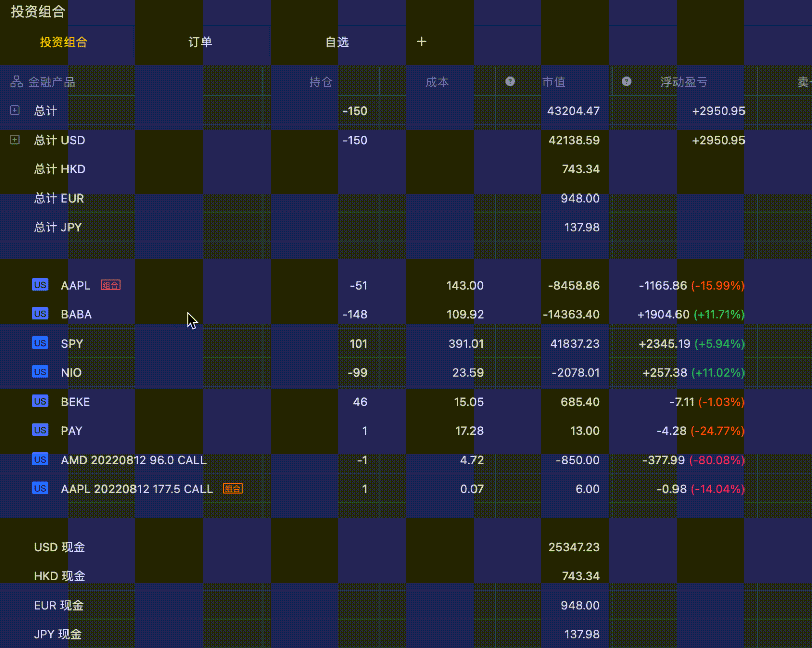Select the BEKE ticker row
The height and width of the screenshot is (648, 812).
point(76,402)
